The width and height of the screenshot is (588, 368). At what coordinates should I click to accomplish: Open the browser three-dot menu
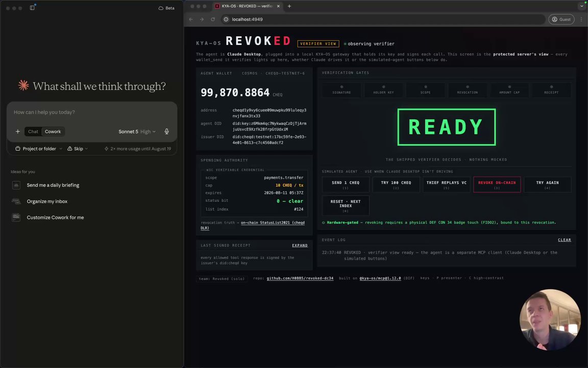582,19
